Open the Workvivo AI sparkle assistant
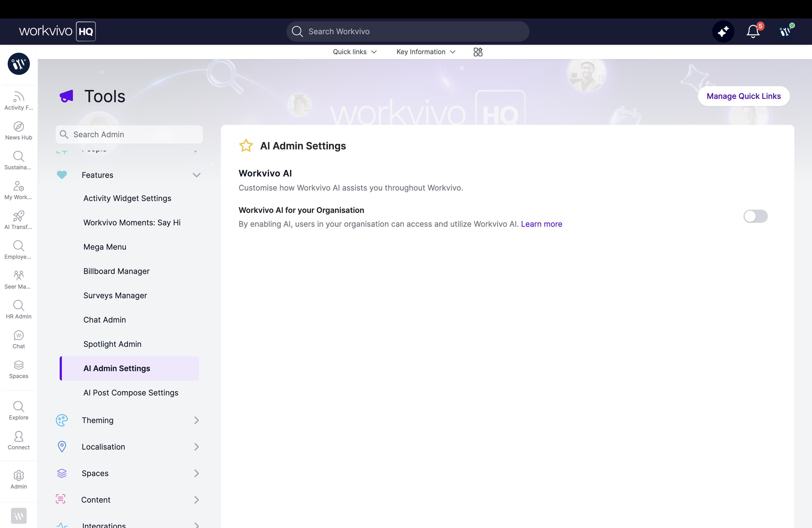 pos(723,31)
